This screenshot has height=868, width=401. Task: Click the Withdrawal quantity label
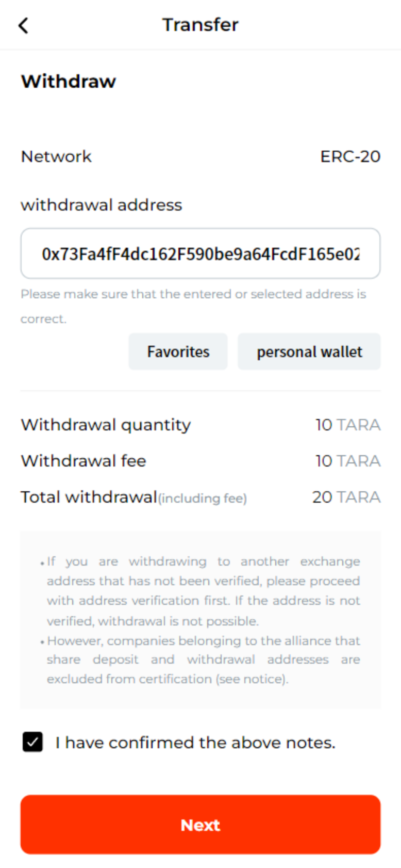click(106, 425)
